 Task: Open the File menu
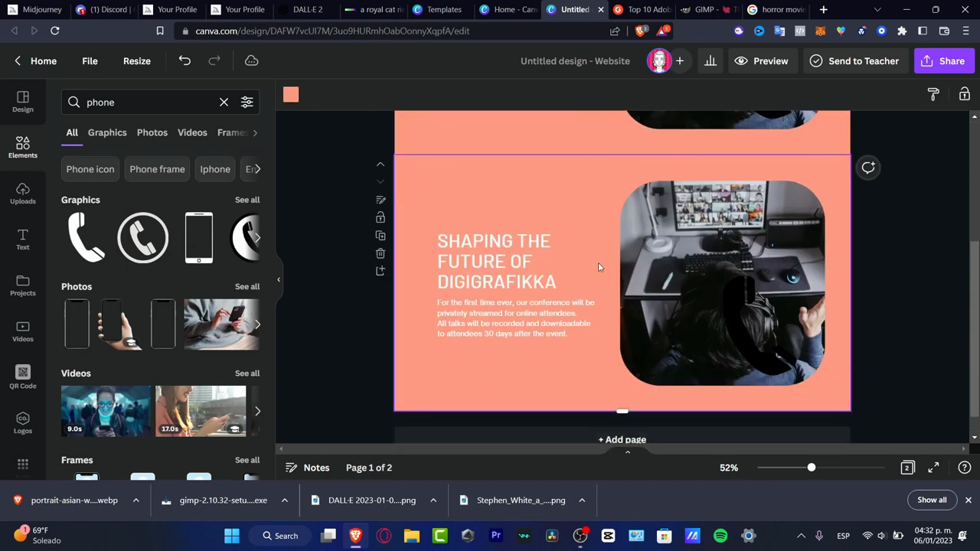pyautogui.click(x=90, y=61)
